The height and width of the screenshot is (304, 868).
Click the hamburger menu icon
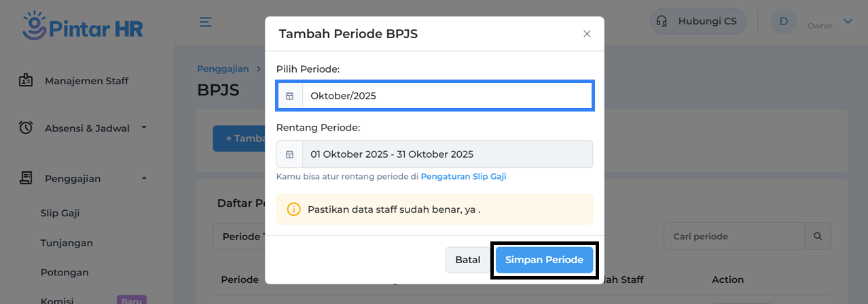206,22
